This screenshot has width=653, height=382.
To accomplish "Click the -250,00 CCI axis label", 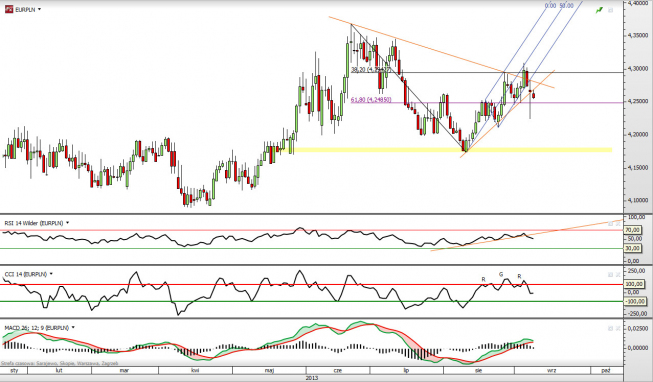I will (x=637, y=314).
